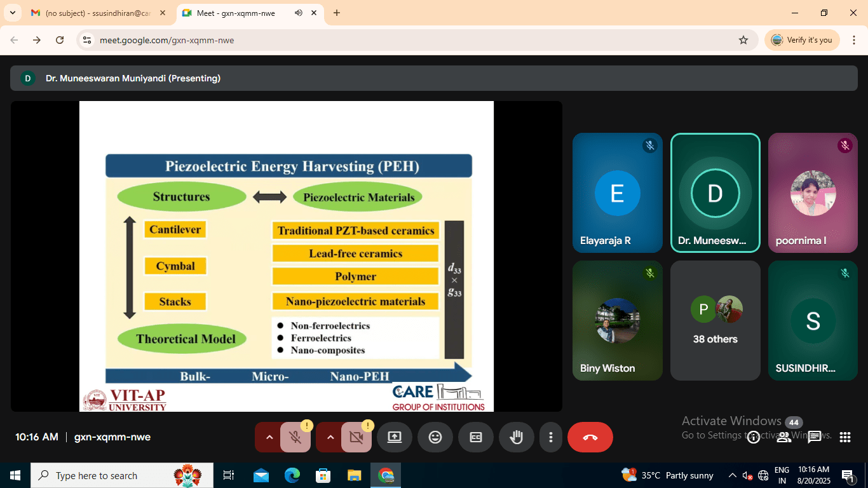Toggle the camera video button

[356, 437]
